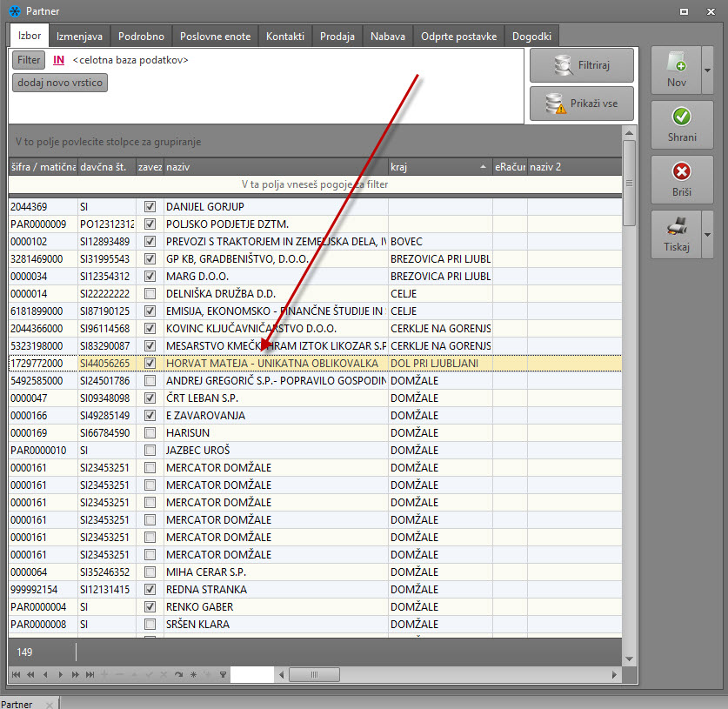The height and width of the screenshot is (709, 728).
Task: Click the davčna št. column header
Action: point(107,167)
